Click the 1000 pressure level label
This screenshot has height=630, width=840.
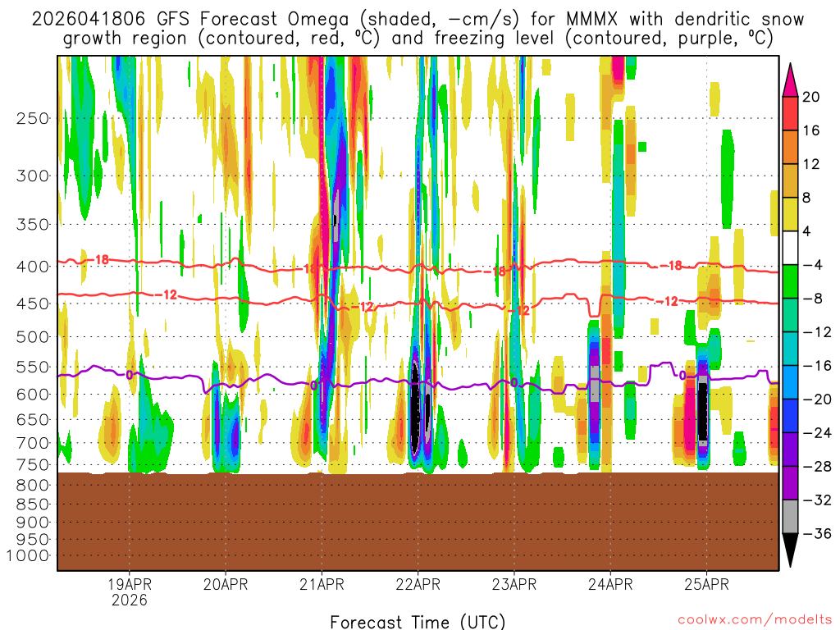coord(29,555)
